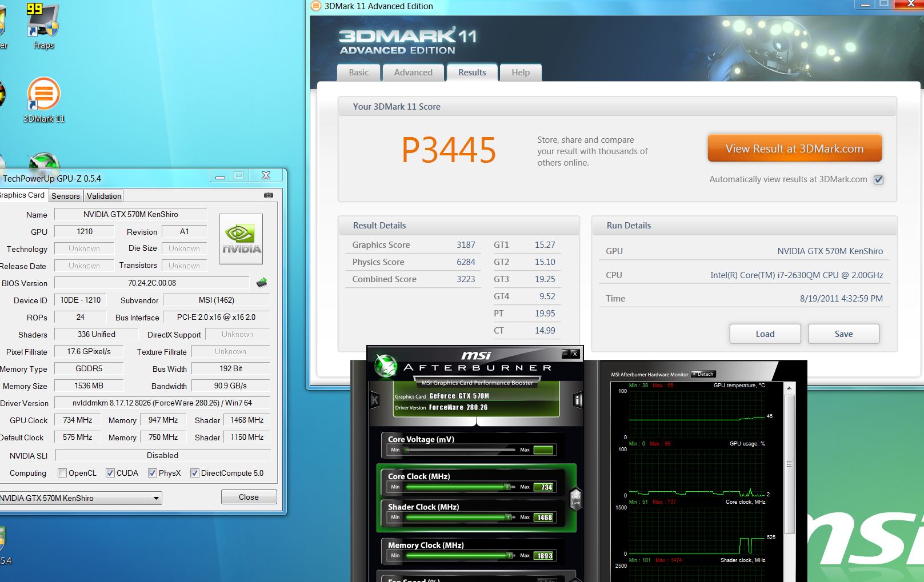Click the NVIDIA SLI Disabled field

pos(162,455)
